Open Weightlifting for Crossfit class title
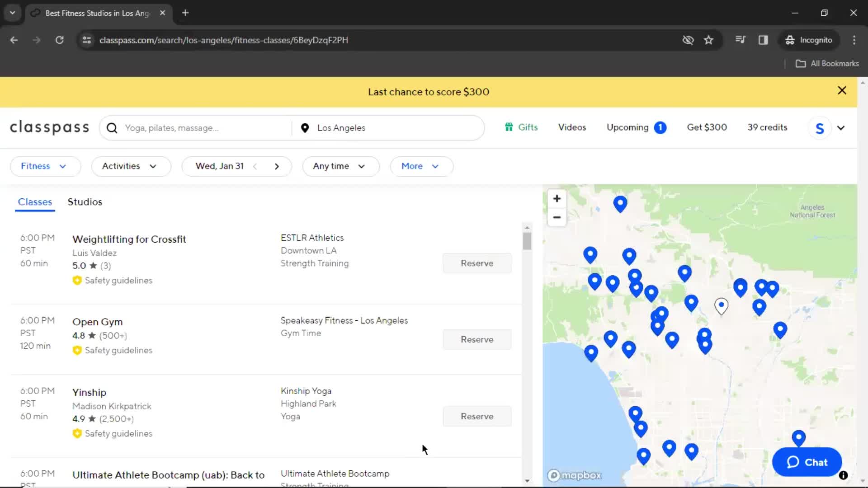 [x=129, y=239]
